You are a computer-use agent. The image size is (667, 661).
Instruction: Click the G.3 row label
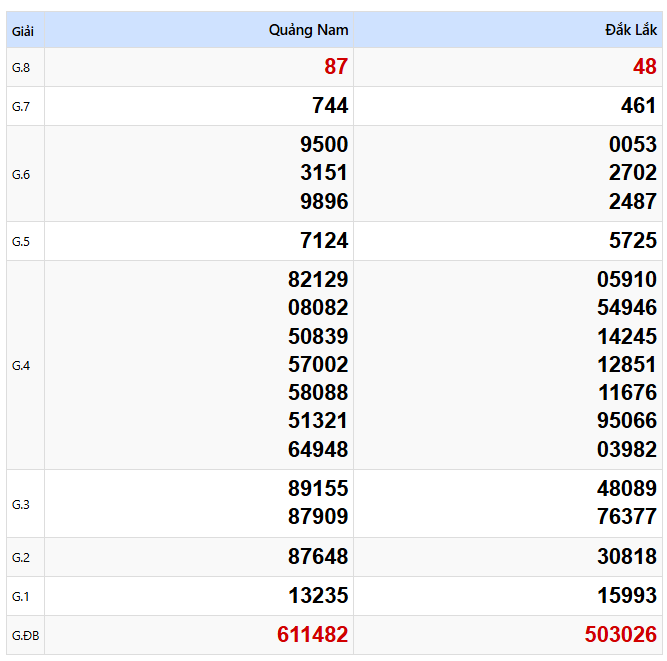[21, 504]
